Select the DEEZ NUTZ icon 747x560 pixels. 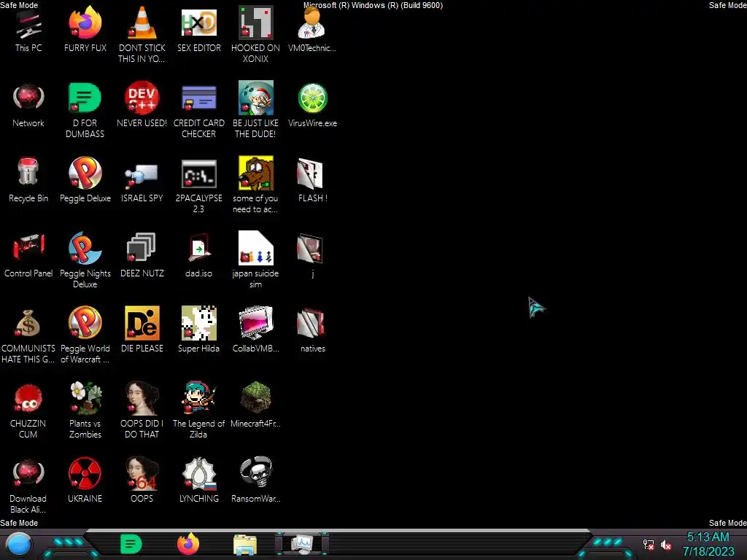click(142, 248)
